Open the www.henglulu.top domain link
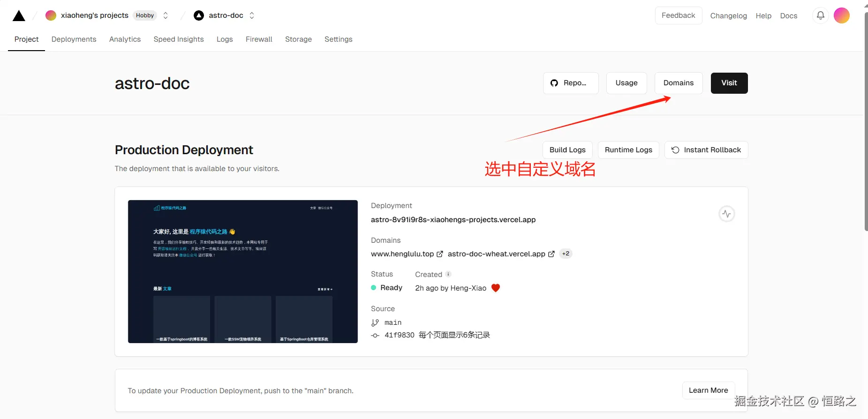868x419 pixels. 402,254
